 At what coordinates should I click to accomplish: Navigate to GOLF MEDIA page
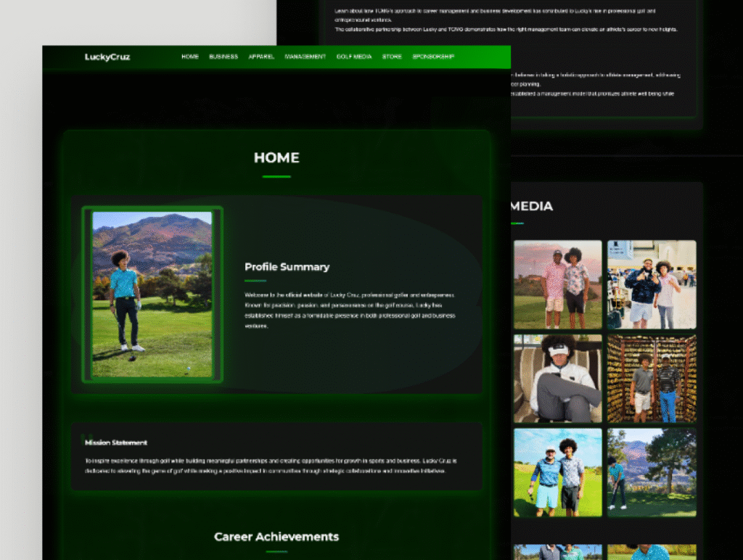click(x=354, y=57)
